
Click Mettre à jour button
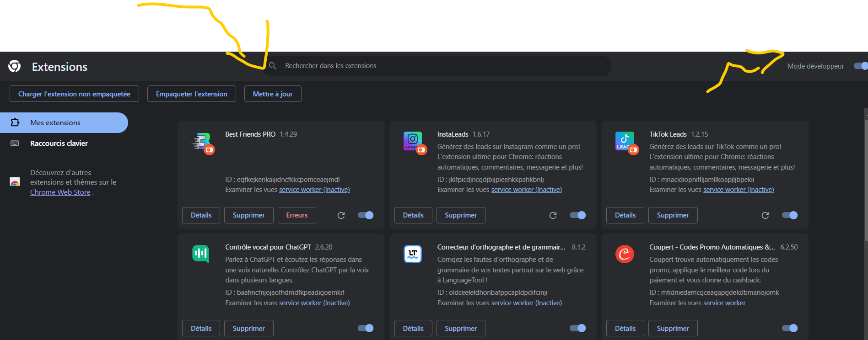tap(273, 94)
